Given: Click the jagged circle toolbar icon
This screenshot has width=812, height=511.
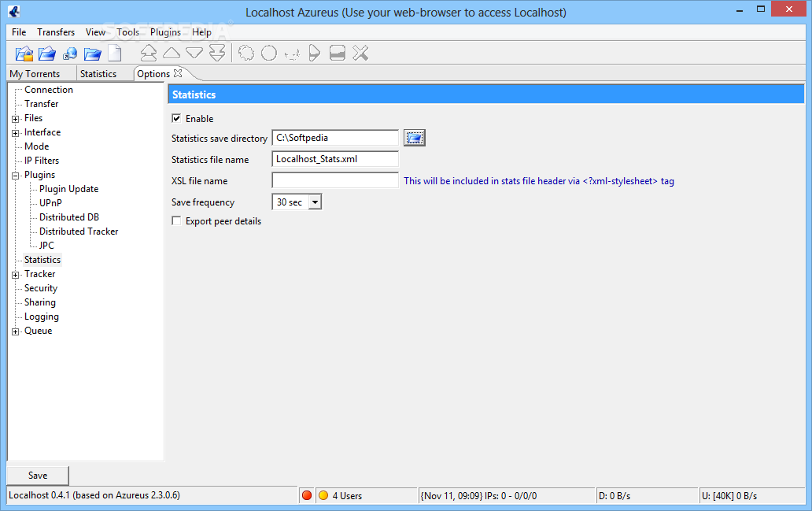Looking at the screenshot, I should [x=246, y=53].
